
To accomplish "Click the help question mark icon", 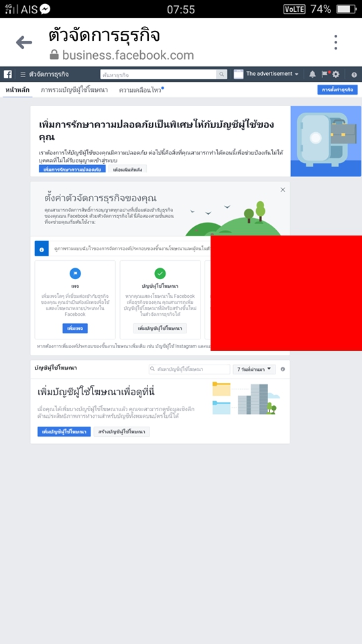I will pyautogui.click(x=354, y=74).
